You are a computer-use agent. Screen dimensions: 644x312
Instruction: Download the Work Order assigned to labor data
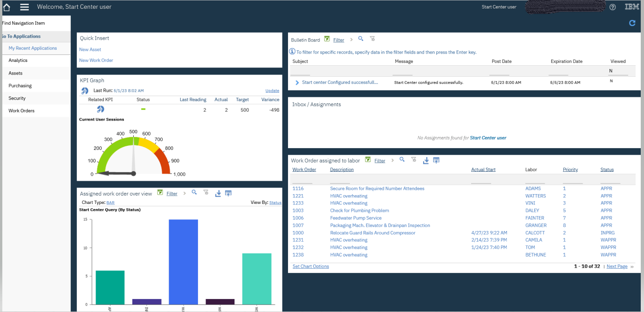click(x=425, y=160)
